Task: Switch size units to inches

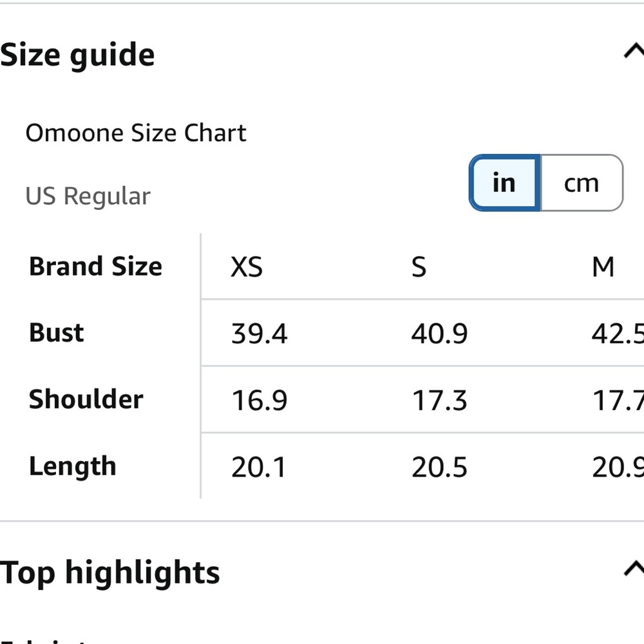Action: point(504,183)
